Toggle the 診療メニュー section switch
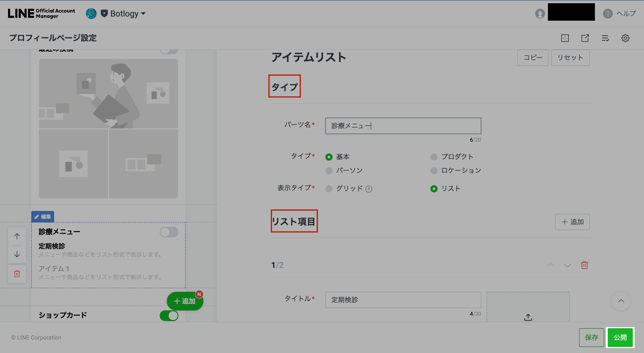Viewport: 644px width, 353px height. [x=169, y=232]
